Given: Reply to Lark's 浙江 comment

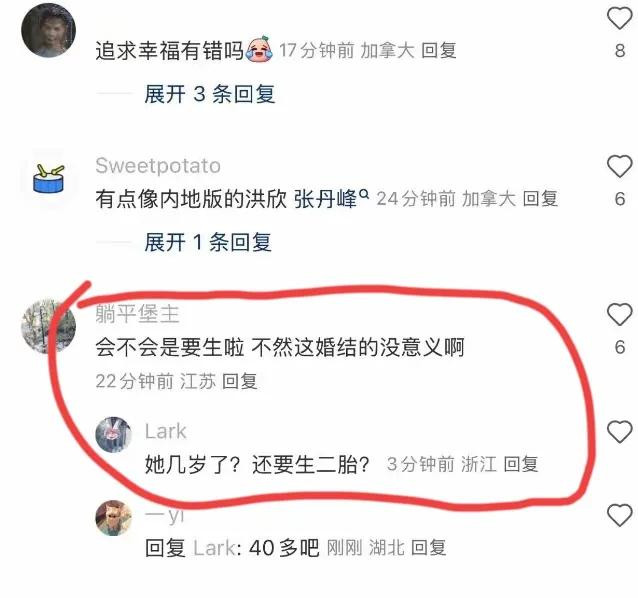Looking at the screenshot, I should pyautogui.click(x=521, y=464).
